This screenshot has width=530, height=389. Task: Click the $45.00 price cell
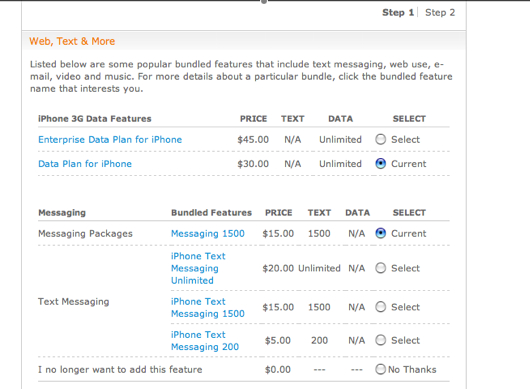coord(253,140)
